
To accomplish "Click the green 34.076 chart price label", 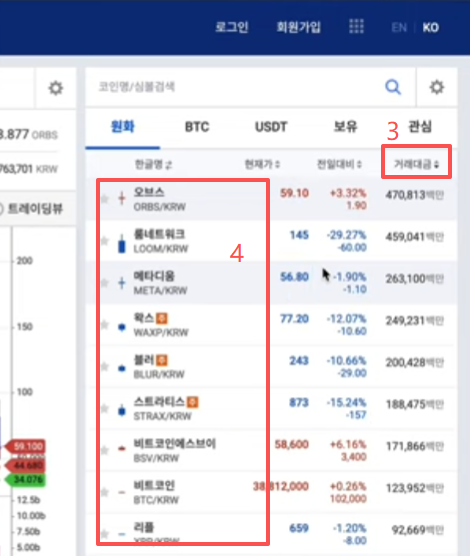I will [x=26, y=480].
